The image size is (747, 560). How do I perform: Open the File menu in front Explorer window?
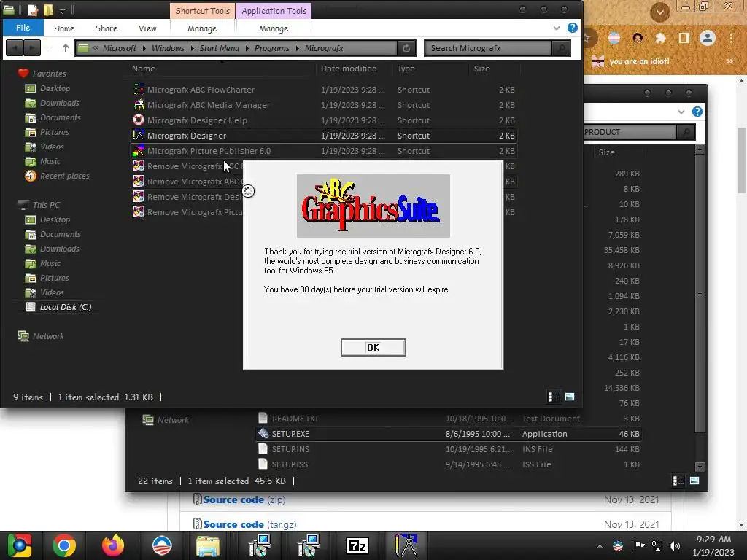click(23, 28)
